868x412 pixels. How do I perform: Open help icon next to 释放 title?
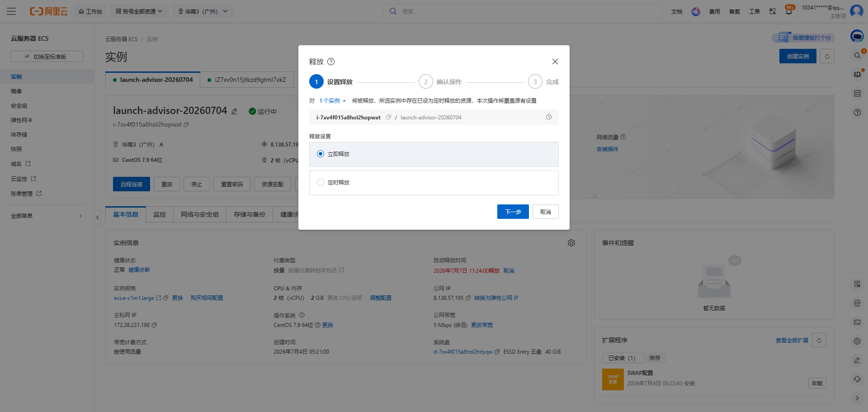click(x=331, y=62)
